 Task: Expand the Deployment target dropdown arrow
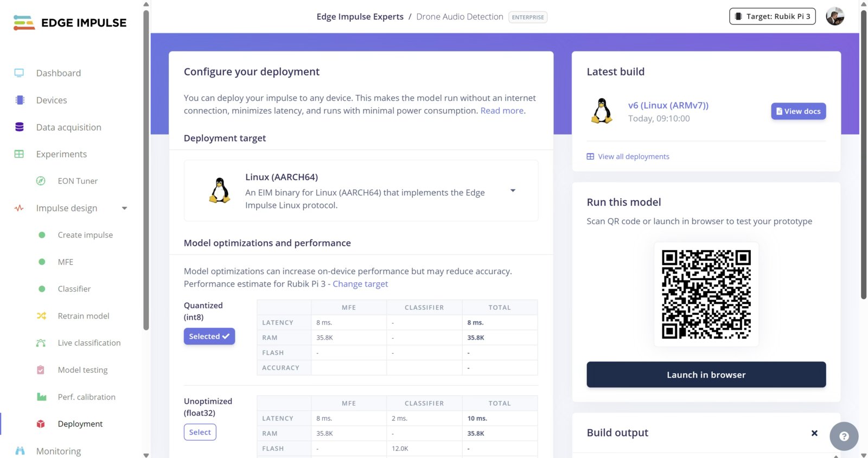click(x=513, y=190)
